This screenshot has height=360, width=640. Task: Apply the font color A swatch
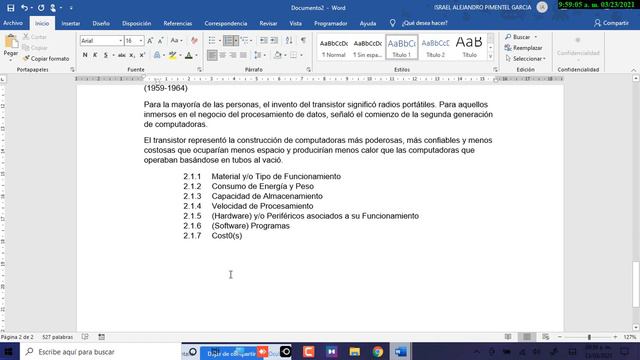pos(189,55)
